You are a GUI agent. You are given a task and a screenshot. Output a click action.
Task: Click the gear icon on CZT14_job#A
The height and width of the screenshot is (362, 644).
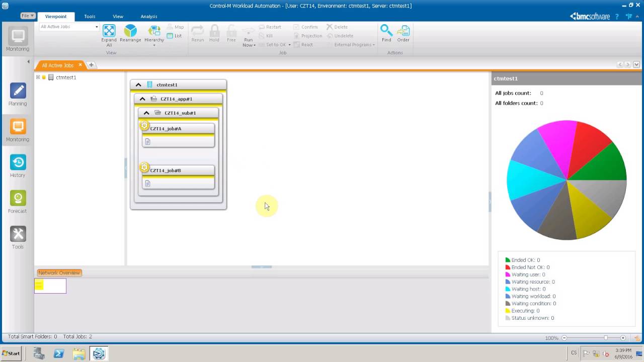(x=144, y=126)
